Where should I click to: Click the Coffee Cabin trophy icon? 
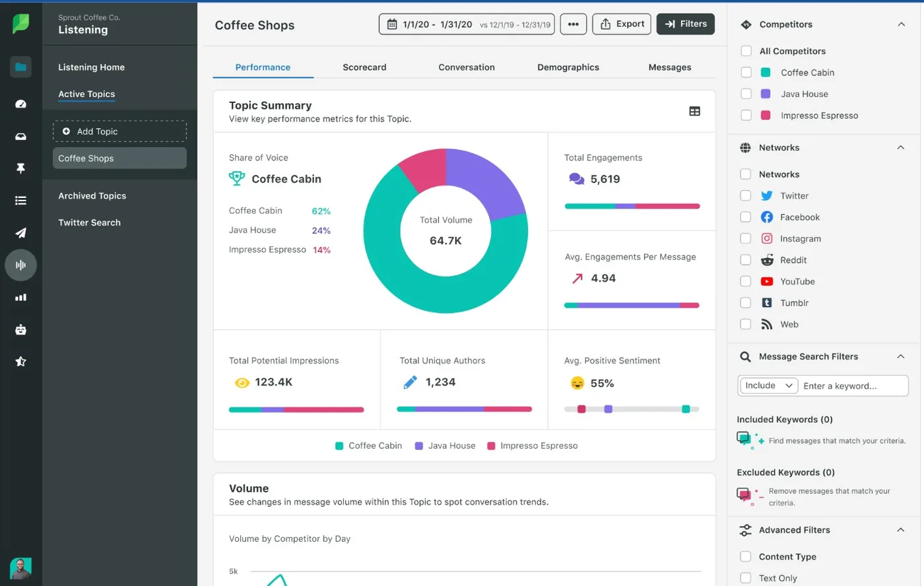tap(236, 178)
